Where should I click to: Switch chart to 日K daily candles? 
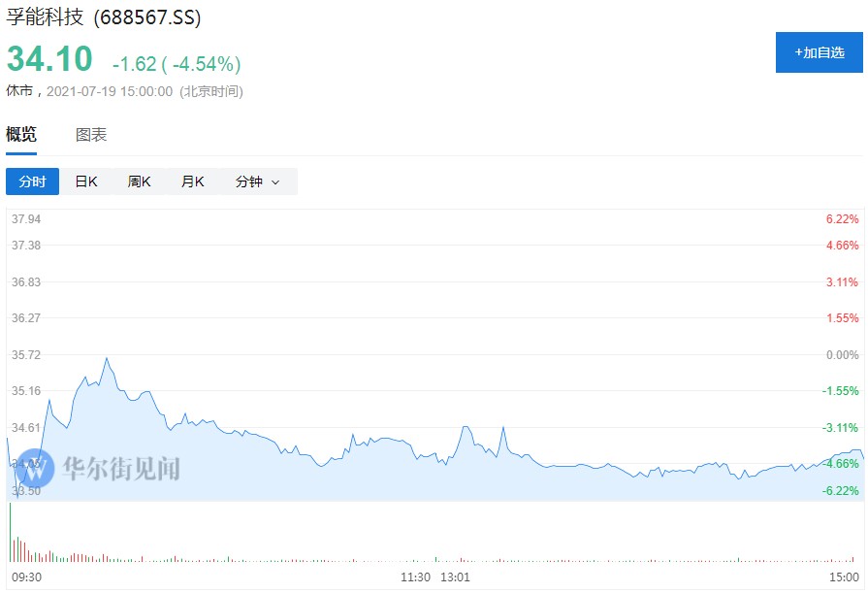[x=86, y=181]
